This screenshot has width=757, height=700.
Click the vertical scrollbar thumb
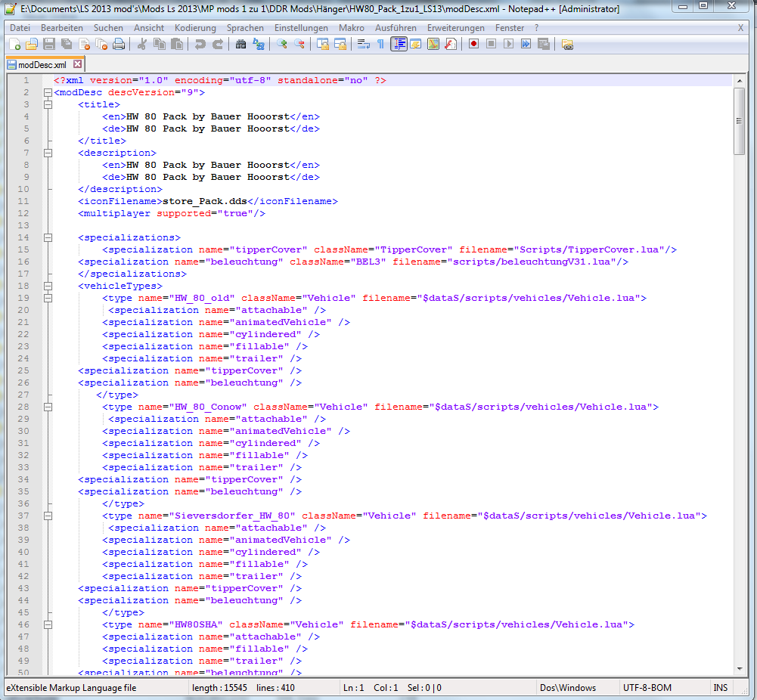click(x=739, y=121)
